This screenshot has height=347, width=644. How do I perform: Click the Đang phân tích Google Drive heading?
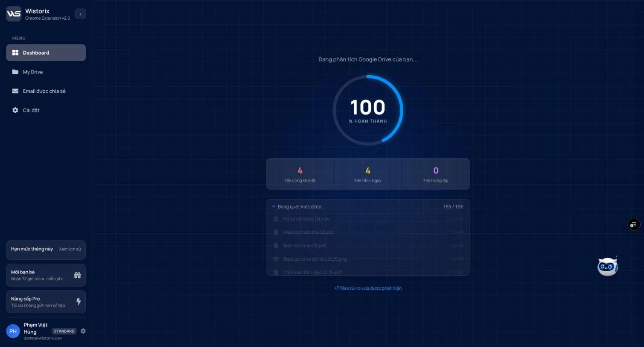(368, 59)
